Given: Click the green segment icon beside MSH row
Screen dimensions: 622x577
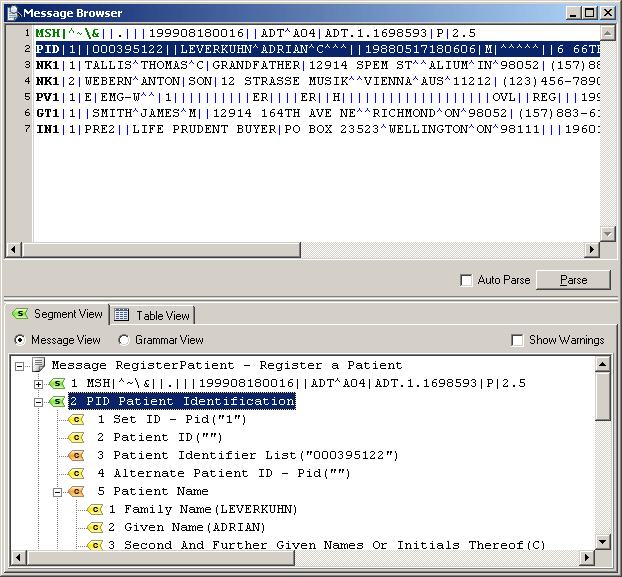Looking at the screenshot, I should click(57, 383).
